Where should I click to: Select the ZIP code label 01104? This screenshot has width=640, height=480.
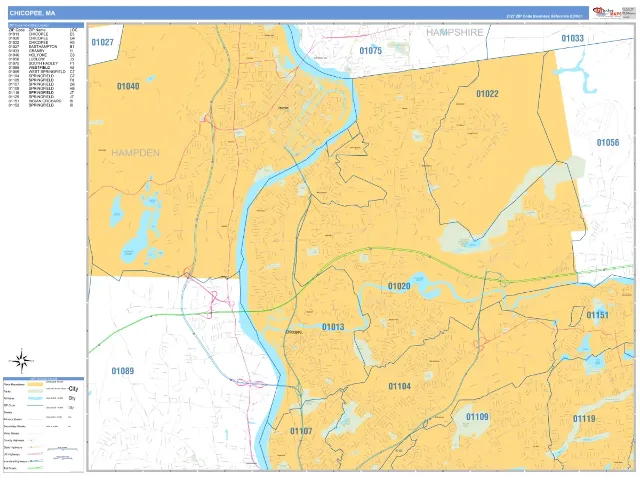(400, 386)
